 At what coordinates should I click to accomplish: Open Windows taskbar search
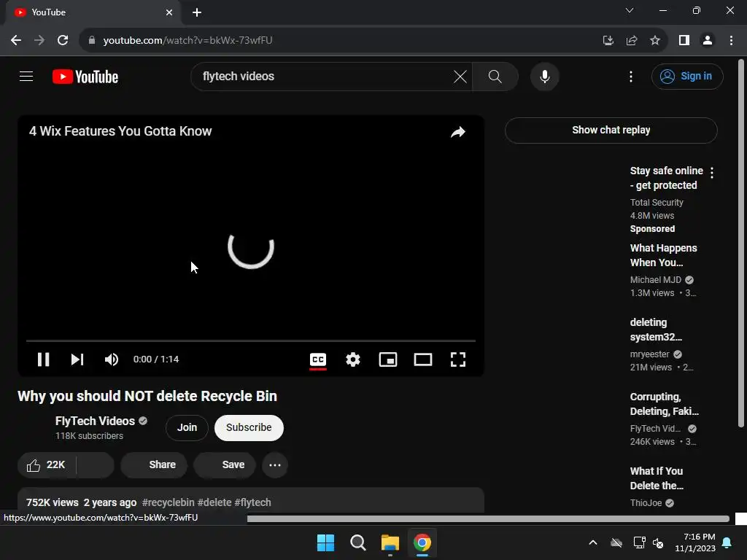[x=357, y=542]
